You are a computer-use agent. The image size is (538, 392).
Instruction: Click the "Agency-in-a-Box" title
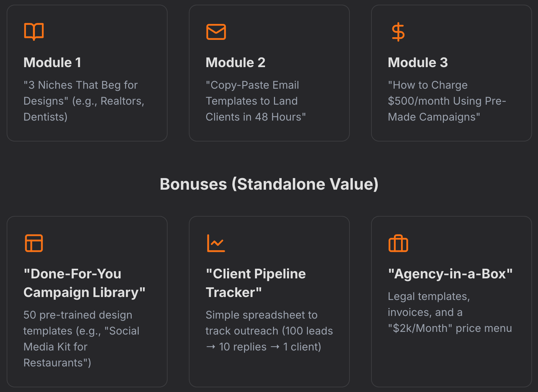point(450,274)
